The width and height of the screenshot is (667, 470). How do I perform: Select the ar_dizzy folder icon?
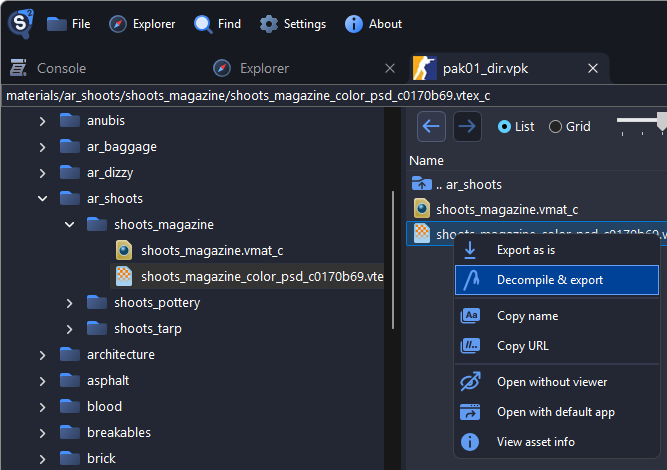70,172
